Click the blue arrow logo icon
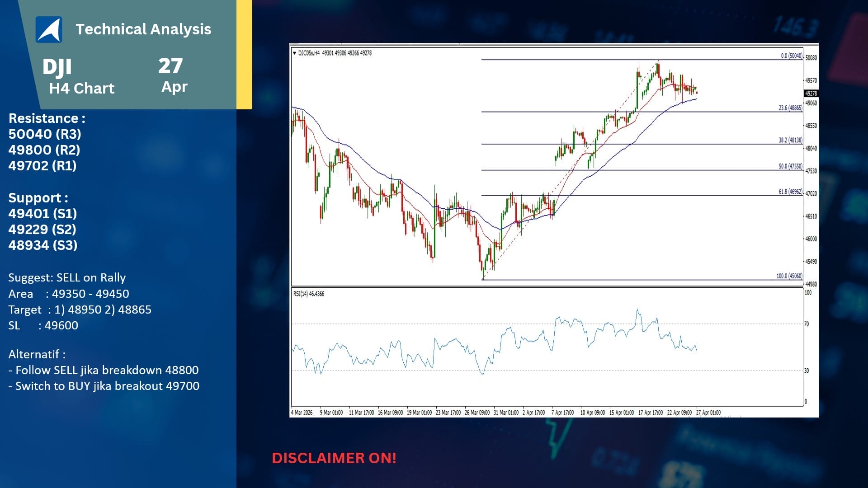The image size is (868, 488). point(49,29)
